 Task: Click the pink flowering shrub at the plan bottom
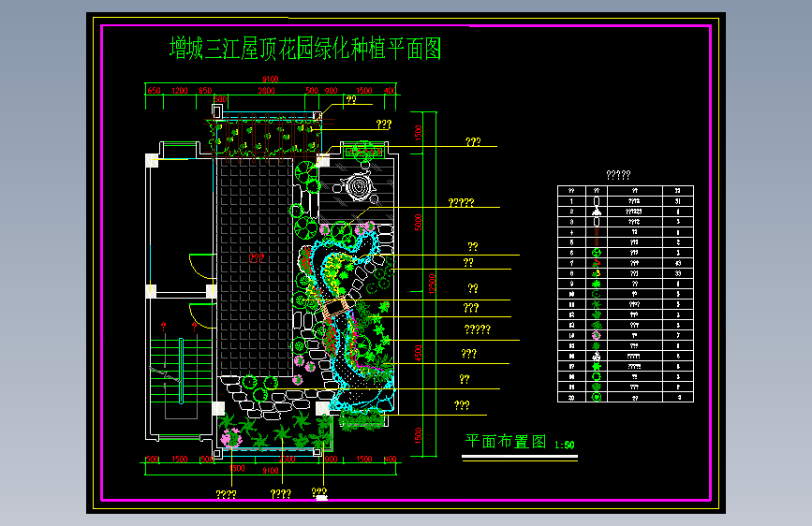231,438
